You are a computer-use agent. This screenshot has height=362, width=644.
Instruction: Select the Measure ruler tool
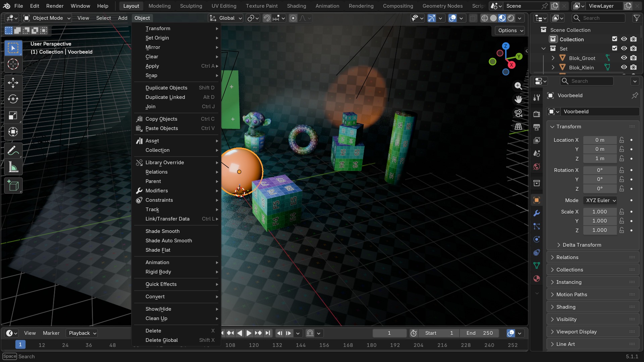click(13, 167)
